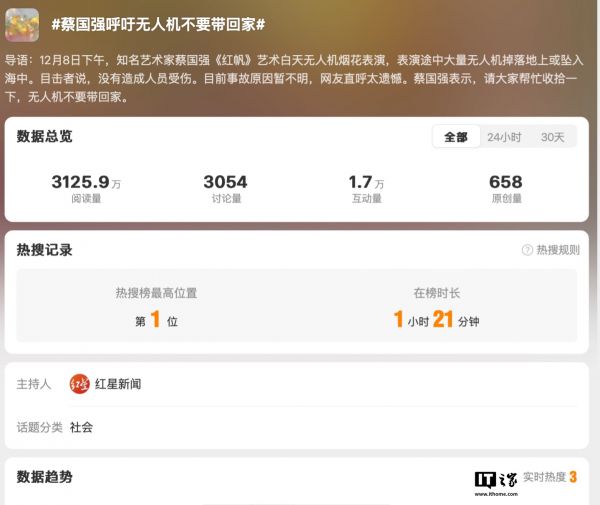Switch to the 24小时 tab
The width and height of the screenshot is (600, 505).
point(504,137)
